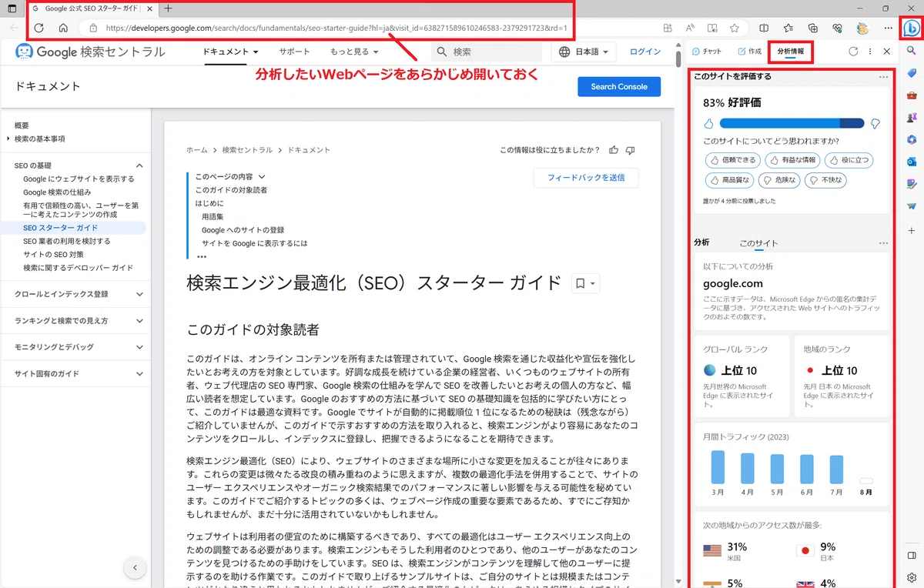Toggle the 危険な rating chip

[x=779, y=180]
